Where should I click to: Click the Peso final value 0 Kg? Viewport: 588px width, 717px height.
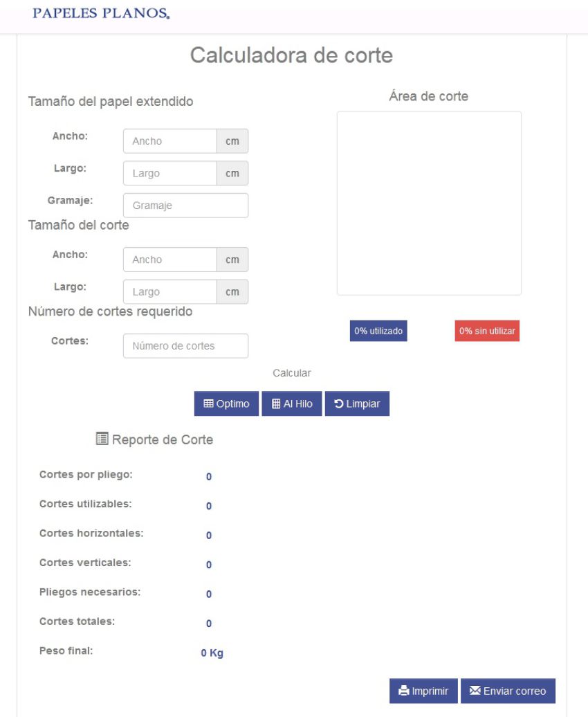click(x=212, y=653)
